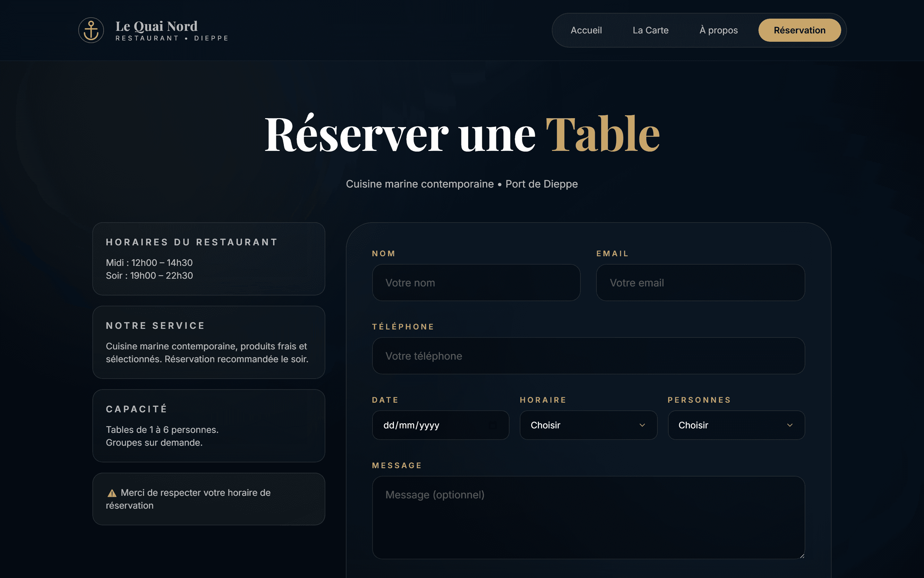The height and width of the screenshot is (578, 924).
Task: Click the Téléphone field label
Action: click(x=403, y=327)
